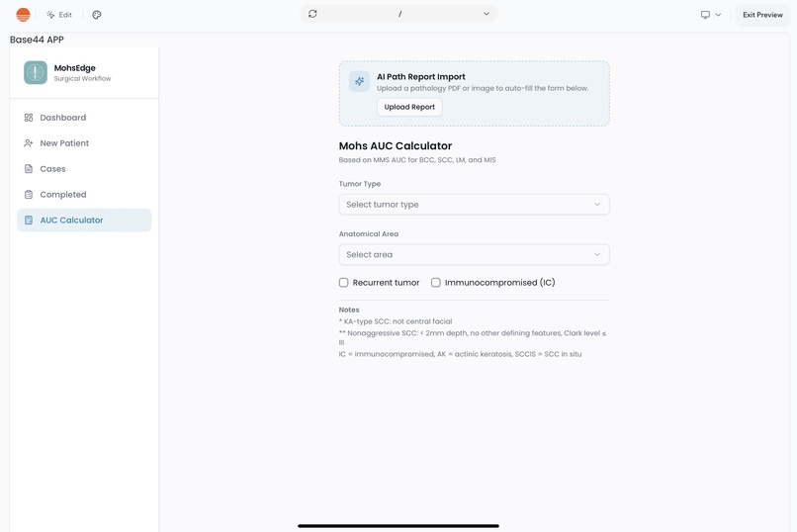The width and height of the screenshot is (797, 532).
Task: Click the Cases document icon
Action: [29, 169]
